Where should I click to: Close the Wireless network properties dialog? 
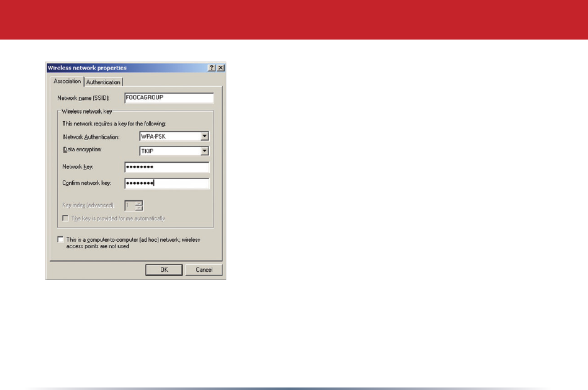[221, 68]
